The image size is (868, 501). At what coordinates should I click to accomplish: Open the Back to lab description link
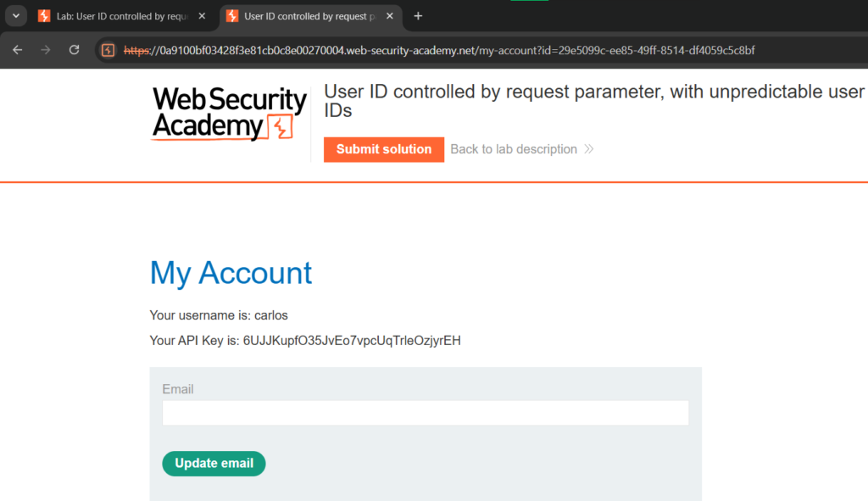click(514, 149)
